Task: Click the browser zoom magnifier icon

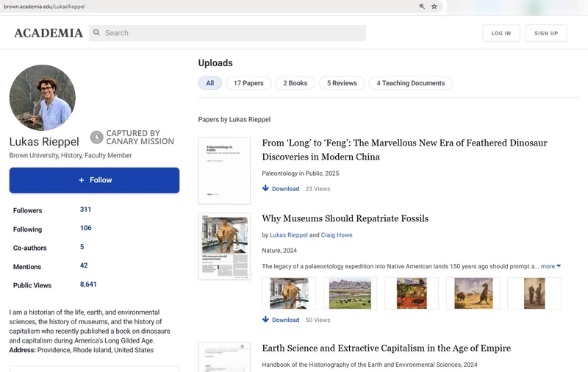Action: (x=422, y=7)
